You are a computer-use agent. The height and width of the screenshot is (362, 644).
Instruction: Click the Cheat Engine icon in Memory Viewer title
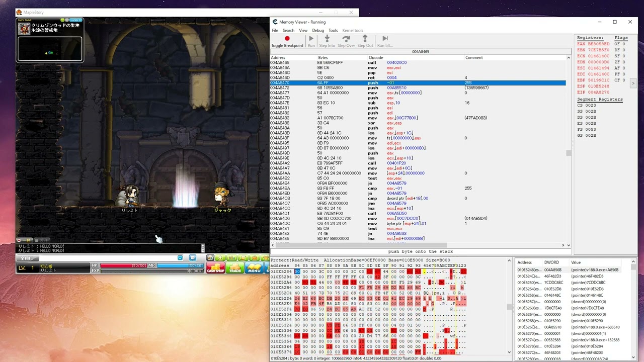tap(275, 22)
